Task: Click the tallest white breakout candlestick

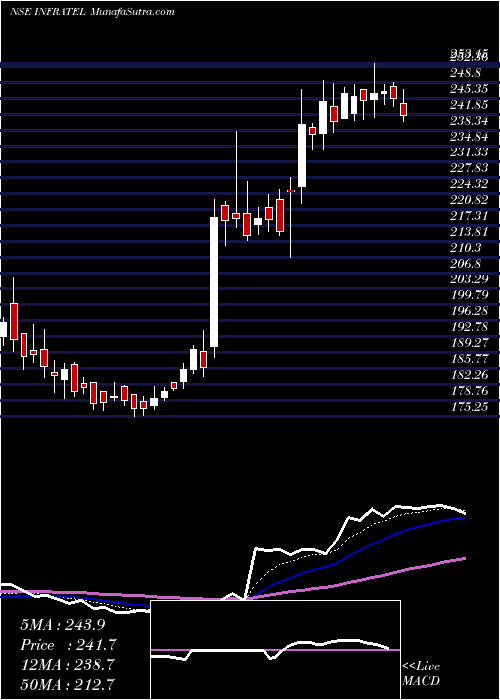Action: tap(214, 282)
